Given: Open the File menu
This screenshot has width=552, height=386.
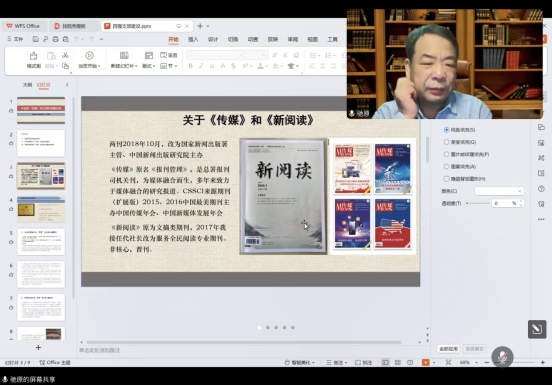Looking at the screenshot, I should 15,39.
